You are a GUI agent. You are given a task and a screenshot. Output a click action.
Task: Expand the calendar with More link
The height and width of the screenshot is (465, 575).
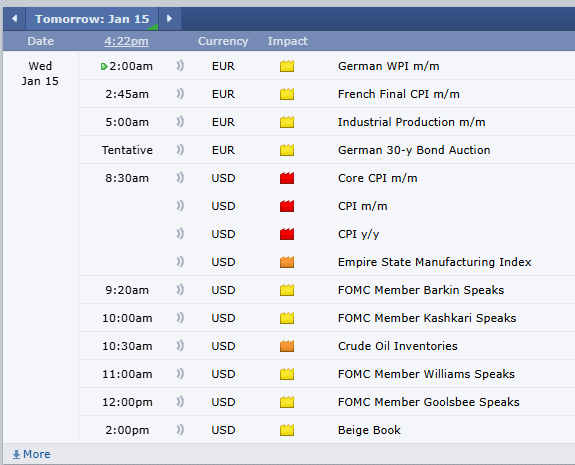tap(32, 454)
